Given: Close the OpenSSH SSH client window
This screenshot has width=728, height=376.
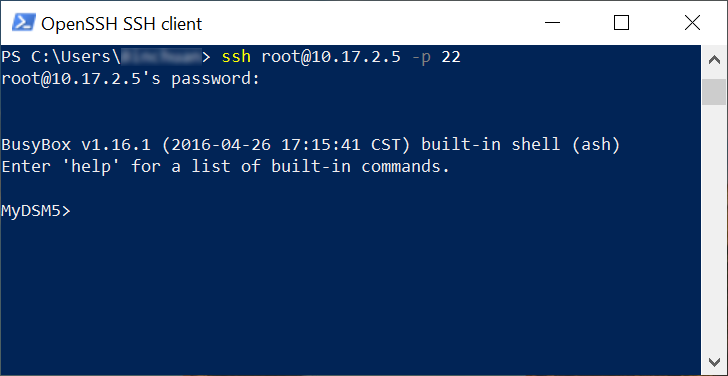Looking at the screenshot, I should (x=692, y=22).
